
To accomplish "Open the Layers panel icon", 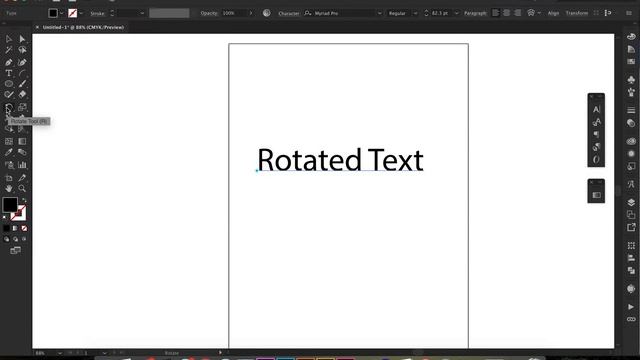I will tap(631, 202).
